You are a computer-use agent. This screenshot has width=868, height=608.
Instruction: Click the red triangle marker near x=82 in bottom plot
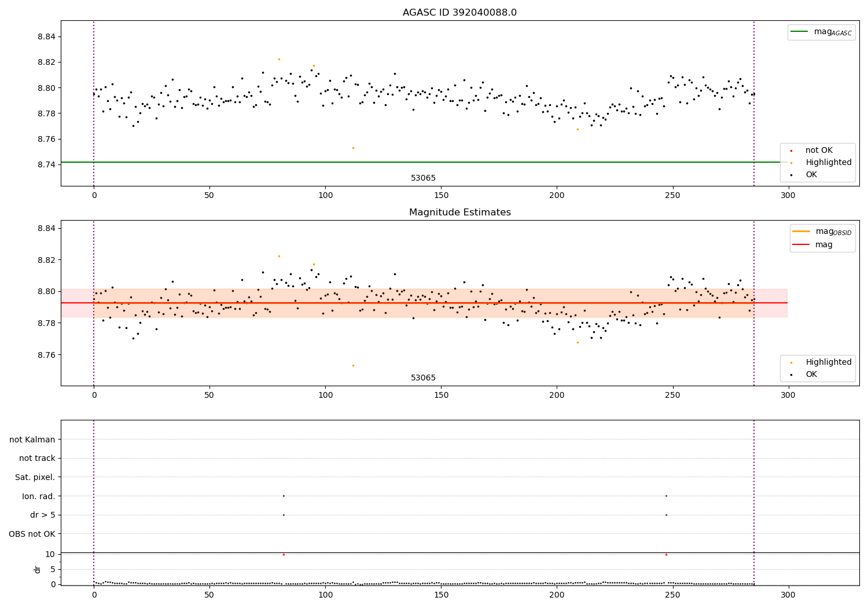coord(284,555)
